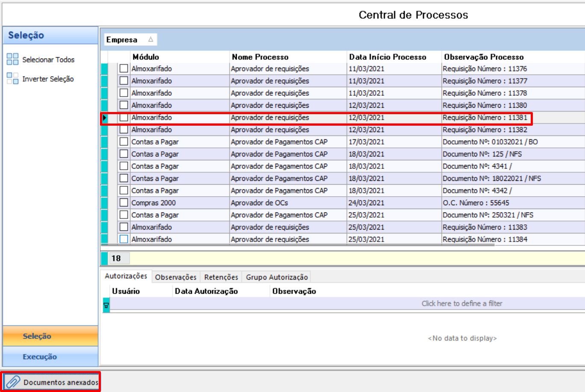Click Documento Nº: 18022021 / NFS cell

513,178
